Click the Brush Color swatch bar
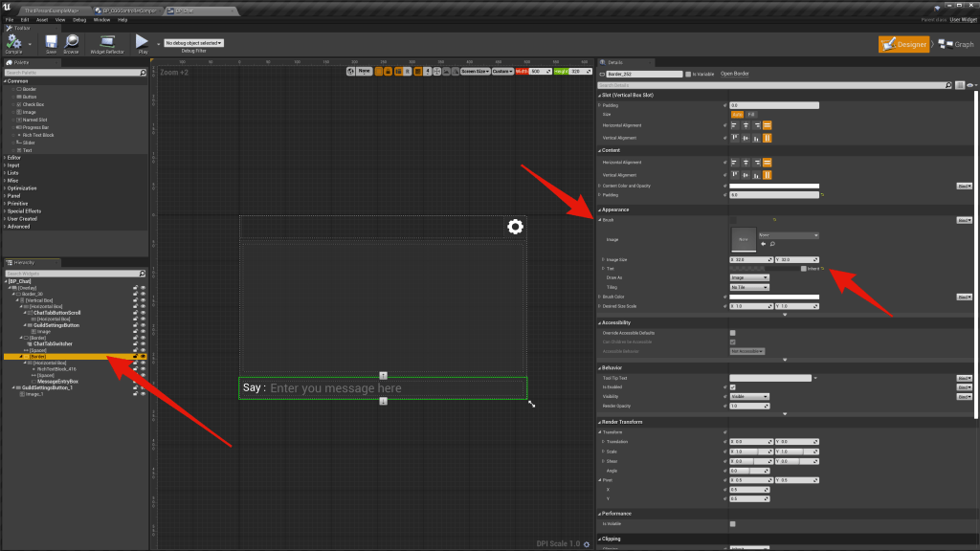 tap(774, 297)
